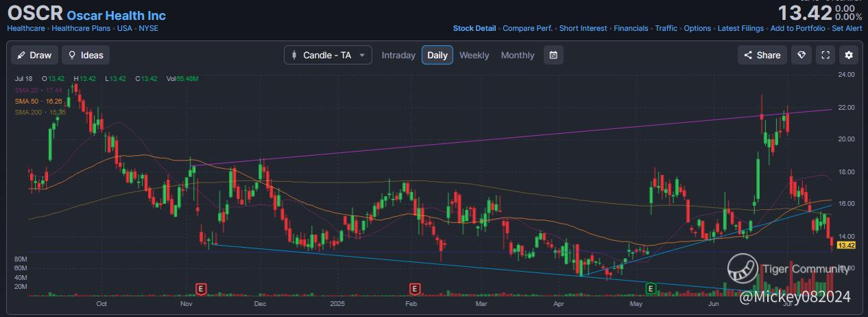The image size is (868, 317).
Task: Expand the Candle - TA chart type dropdown
Action: coord(328,55)
